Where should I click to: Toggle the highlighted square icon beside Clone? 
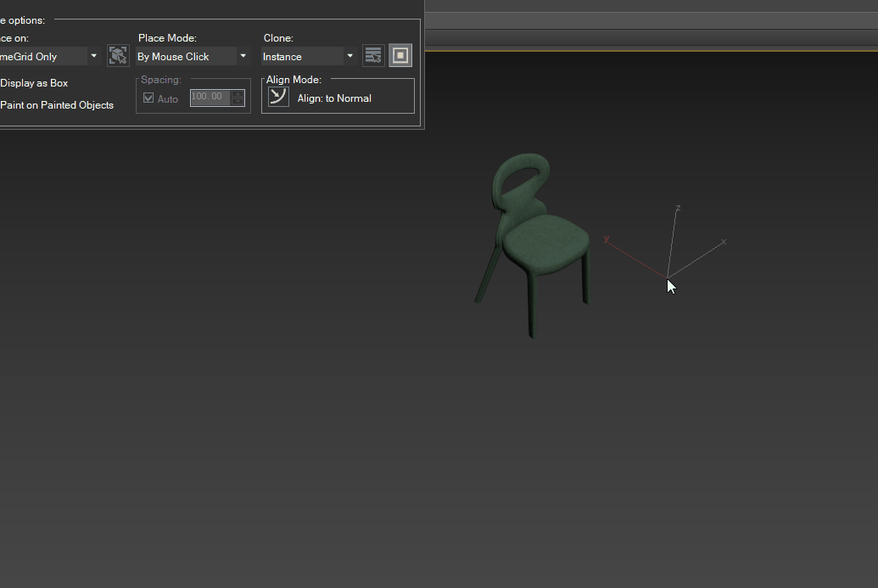(400, 55)
